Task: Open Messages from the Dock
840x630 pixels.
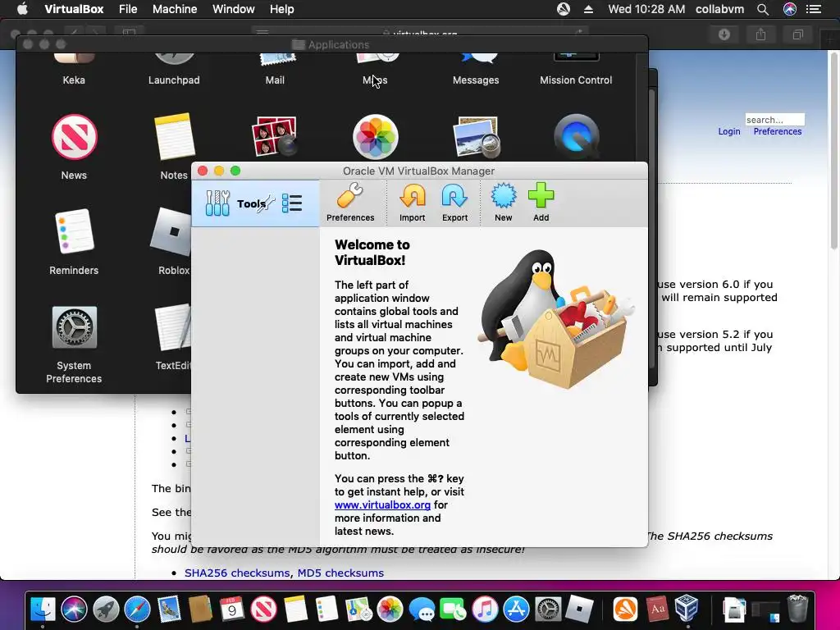Action: pos(422,609)
